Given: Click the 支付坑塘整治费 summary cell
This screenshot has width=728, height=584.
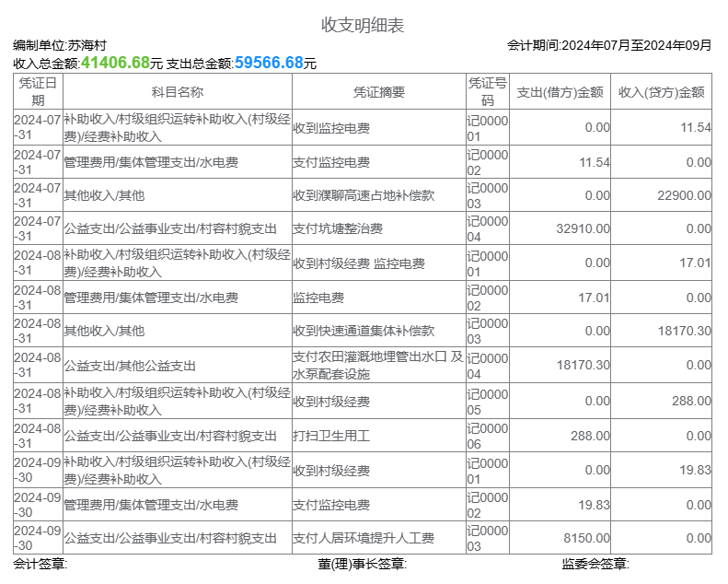Looking at the screenshot, I should [x=337, y=228].
